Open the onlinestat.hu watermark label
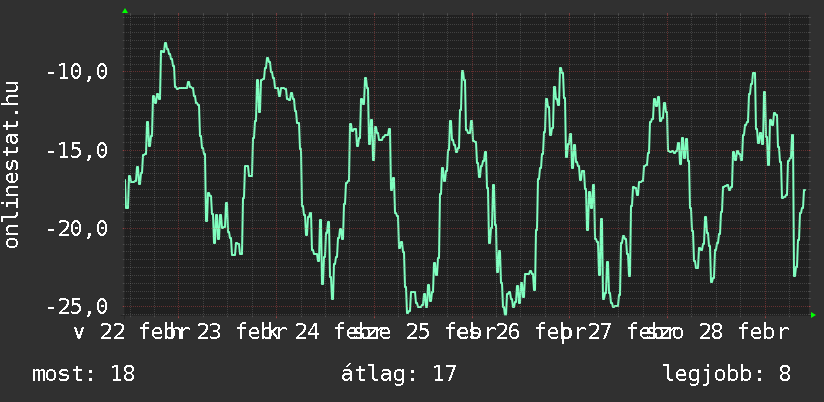Viewport: 824px width, 402px height. [13, 165]
